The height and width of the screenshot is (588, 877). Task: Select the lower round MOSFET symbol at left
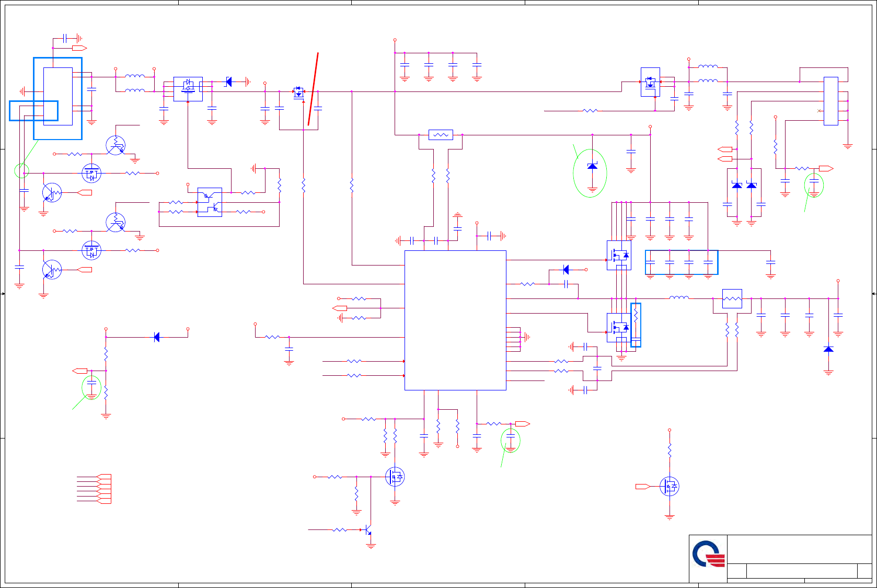pyautogui.click(x=91, y=250)
